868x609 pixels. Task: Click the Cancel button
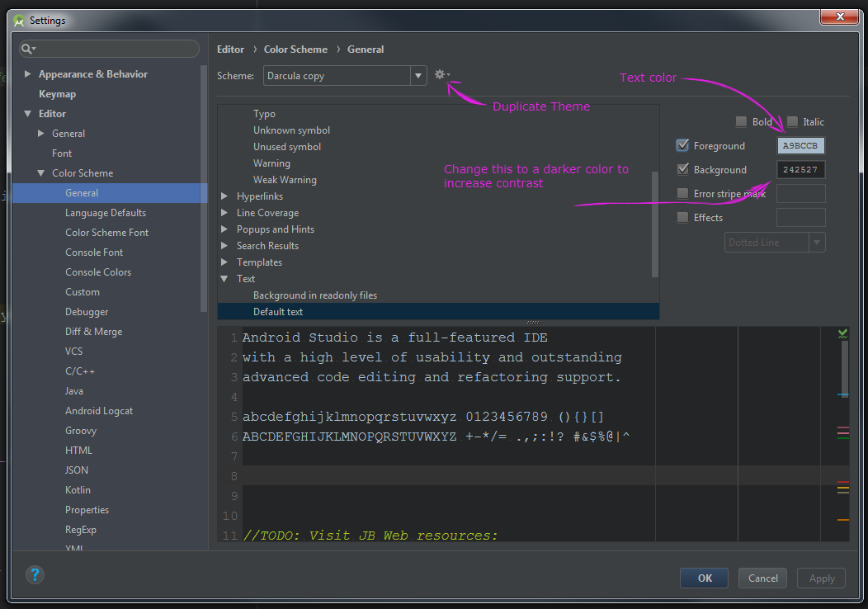(x=763, y=578)
